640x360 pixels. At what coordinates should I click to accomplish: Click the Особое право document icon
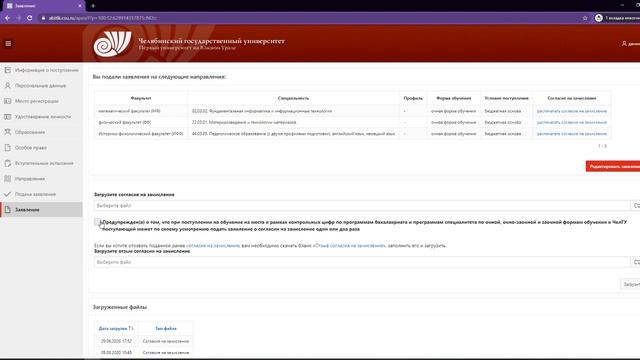coord(8,148)
